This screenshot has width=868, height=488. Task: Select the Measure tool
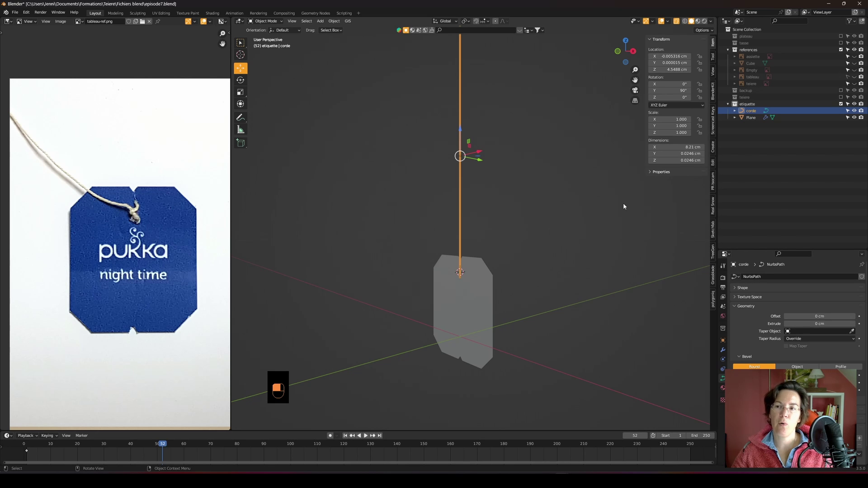pyautogui.click(x=241, y=130)
